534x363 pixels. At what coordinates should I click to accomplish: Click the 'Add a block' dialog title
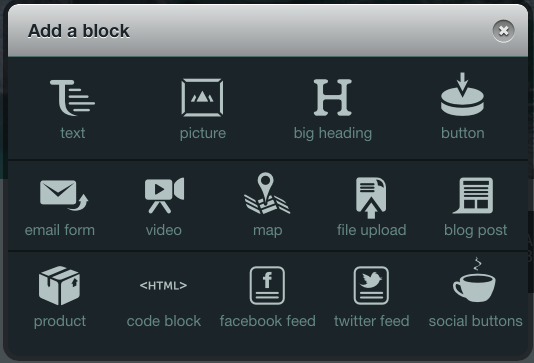click(79, 31)
